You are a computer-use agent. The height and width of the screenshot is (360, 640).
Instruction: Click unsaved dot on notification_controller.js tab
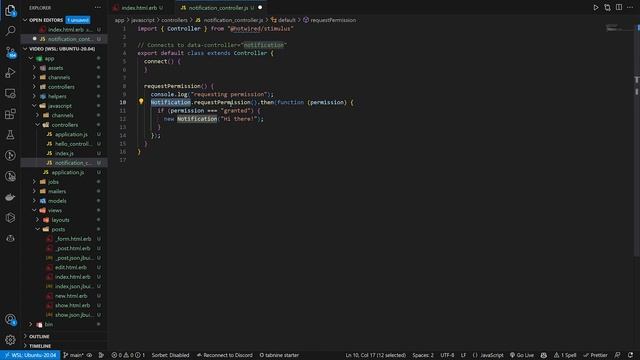[260, 7]
